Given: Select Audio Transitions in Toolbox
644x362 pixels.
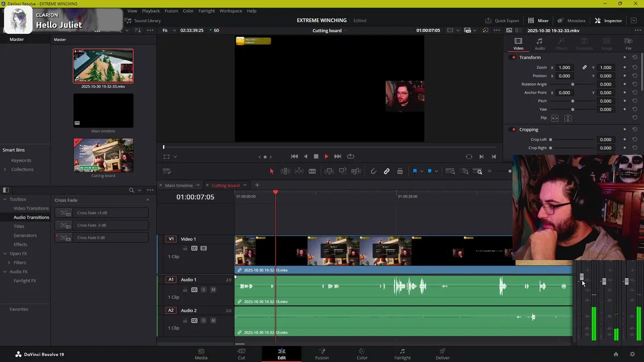Looking at the screenshot, I should [x=31, y=217].
